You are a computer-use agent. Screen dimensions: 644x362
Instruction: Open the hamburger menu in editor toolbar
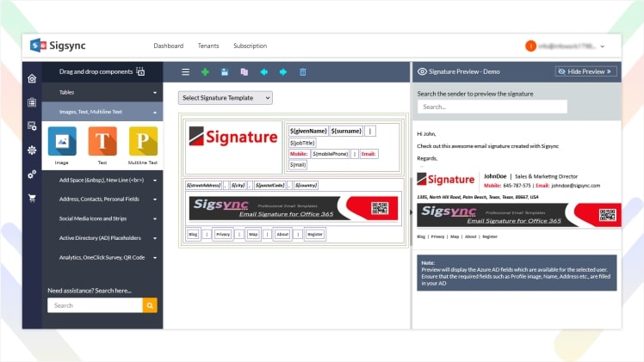coord(186,72)
